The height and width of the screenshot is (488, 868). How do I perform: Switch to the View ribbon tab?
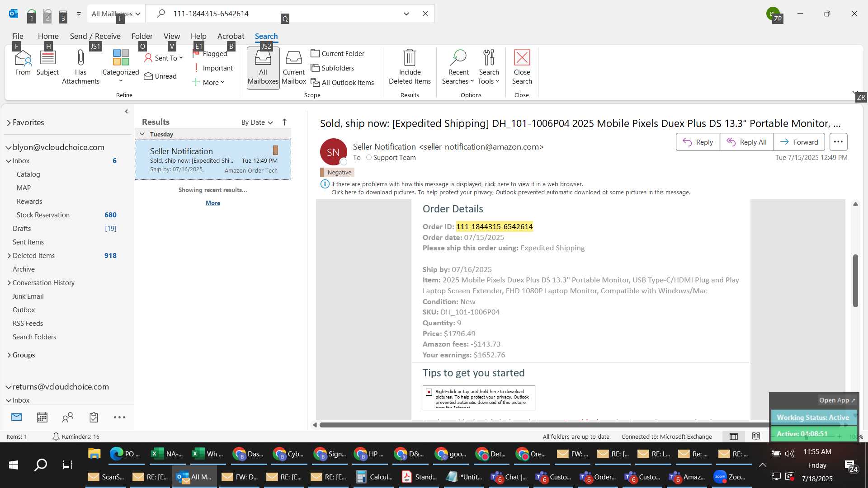[171, 36]
